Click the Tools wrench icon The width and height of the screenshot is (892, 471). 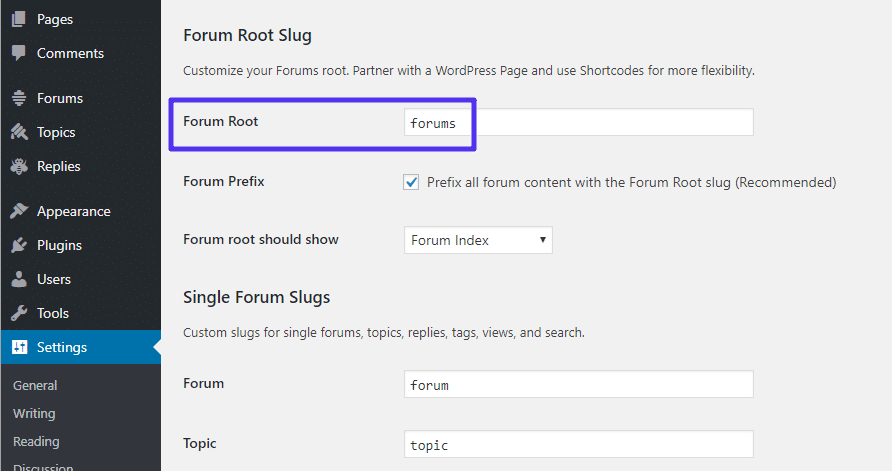(x=19, y=313)
